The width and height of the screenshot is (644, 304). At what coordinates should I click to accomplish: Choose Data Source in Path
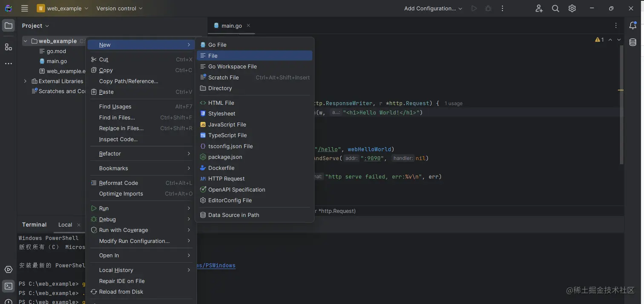click(x=255, y=215)
